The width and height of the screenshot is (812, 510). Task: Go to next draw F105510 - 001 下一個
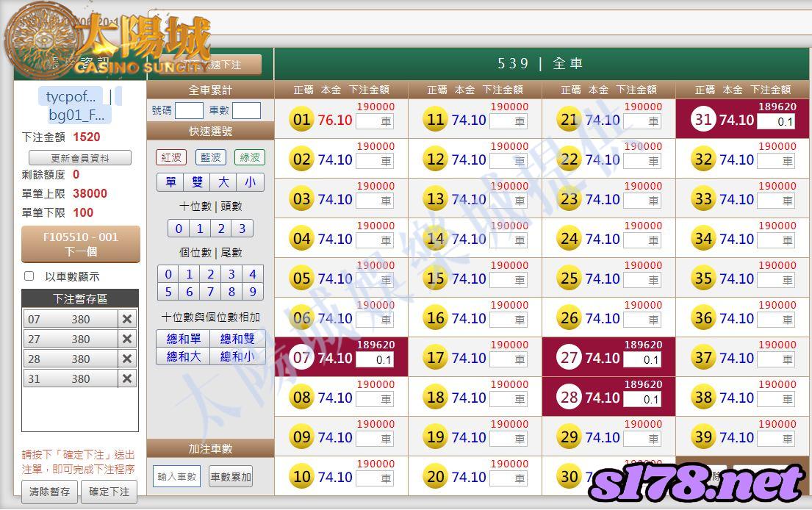click(x=81, y=244)
